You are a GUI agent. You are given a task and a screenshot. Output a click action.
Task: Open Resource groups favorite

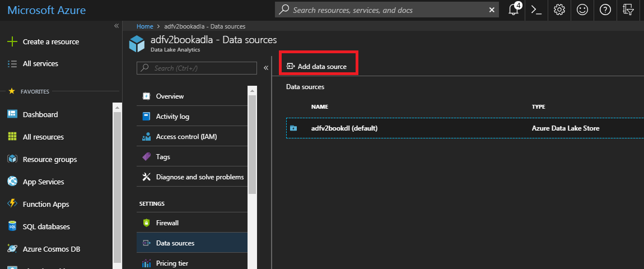50,159
